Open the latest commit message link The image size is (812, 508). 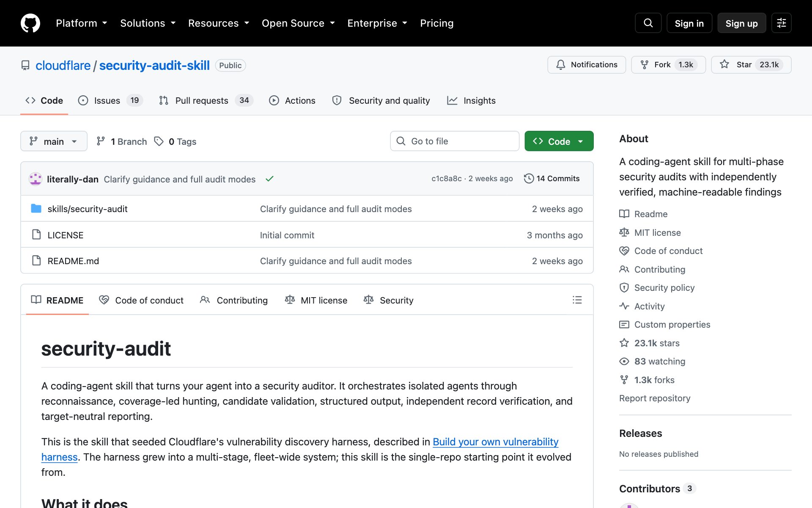click(x=180, y=179)
